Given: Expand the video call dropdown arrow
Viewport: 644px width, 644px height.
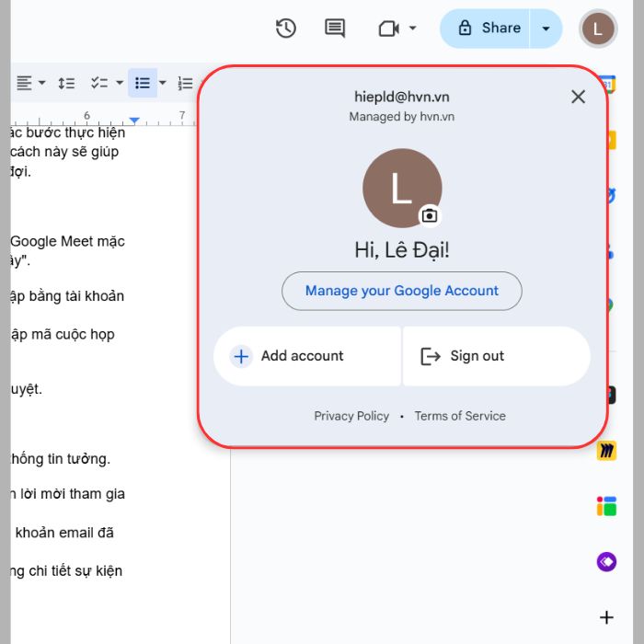Looking at the screenshot, I should point(413,29).
